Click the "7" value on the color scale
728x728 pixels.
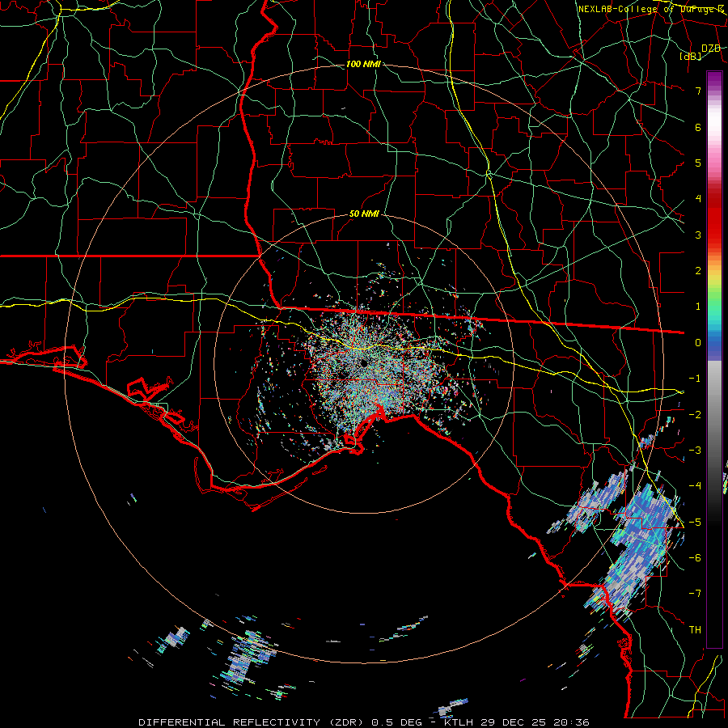pos(698,91)
